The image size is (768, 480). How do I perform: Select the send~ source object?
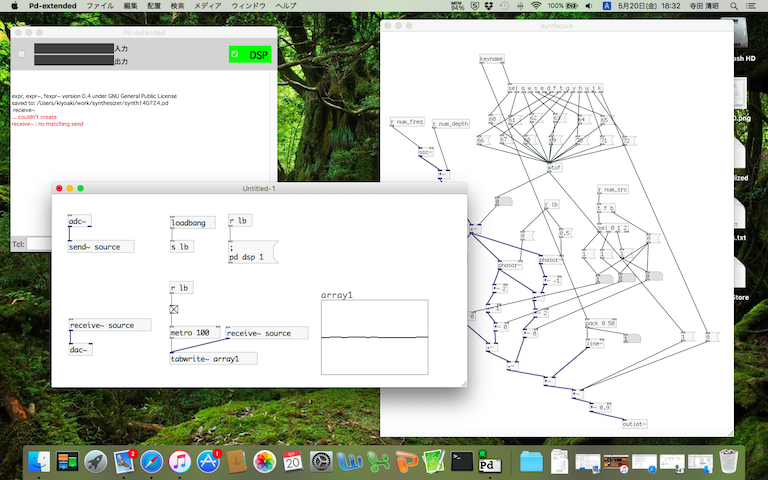101,247
